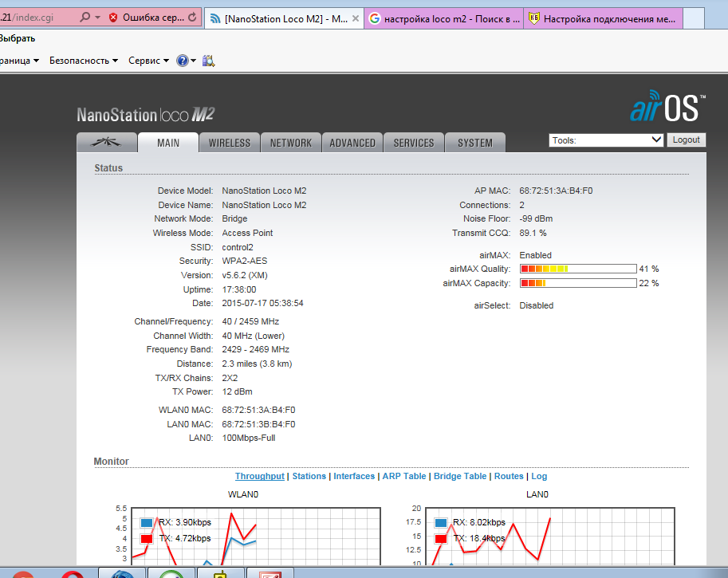Open the Routes monitor link
This screenshot has height=578, width=728.
click(x=509, y=476)
